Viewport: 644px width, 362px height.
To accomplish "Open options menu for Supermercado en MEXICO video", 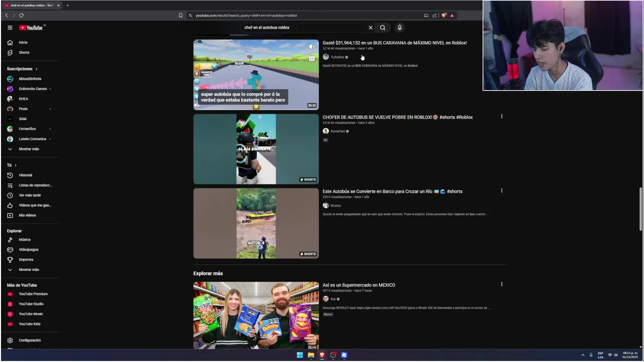I will coord(502,284).
